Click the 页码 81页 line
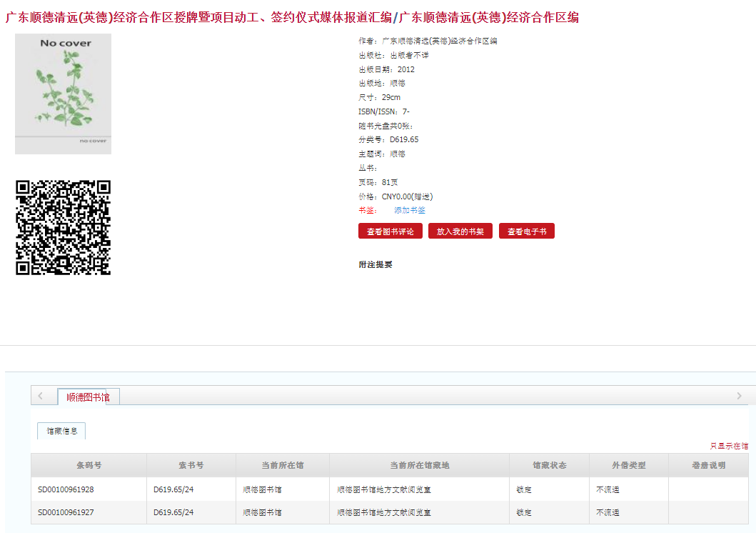Viewport: 756px width, 533px height. (378, 182)
